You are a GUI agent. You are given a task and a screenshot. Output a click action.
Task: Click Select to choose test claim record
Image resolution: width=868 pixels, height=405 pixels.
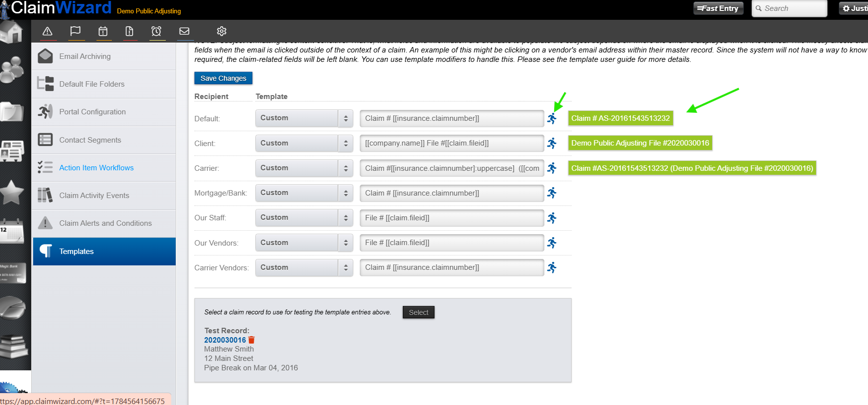419,312
